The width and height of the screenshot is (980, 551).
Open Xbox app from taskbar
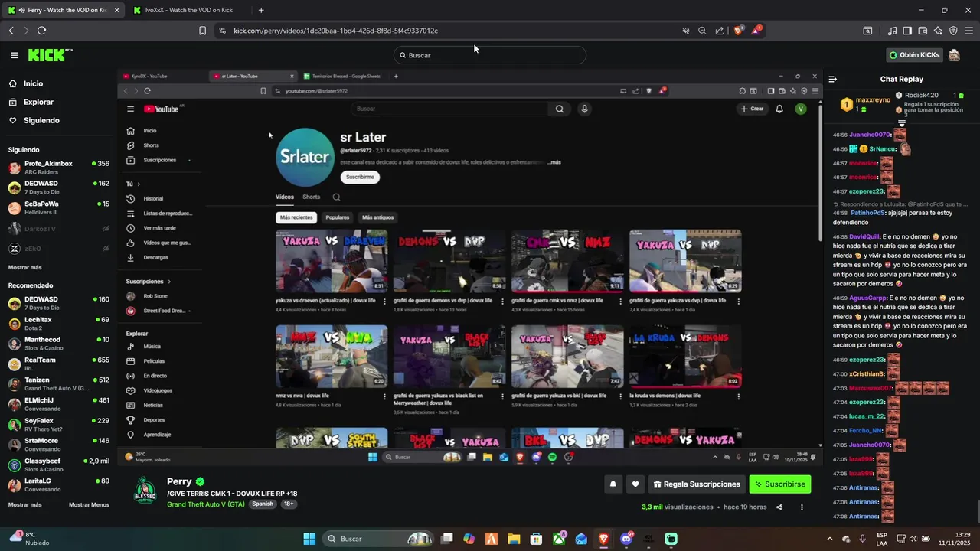[560, 539]
